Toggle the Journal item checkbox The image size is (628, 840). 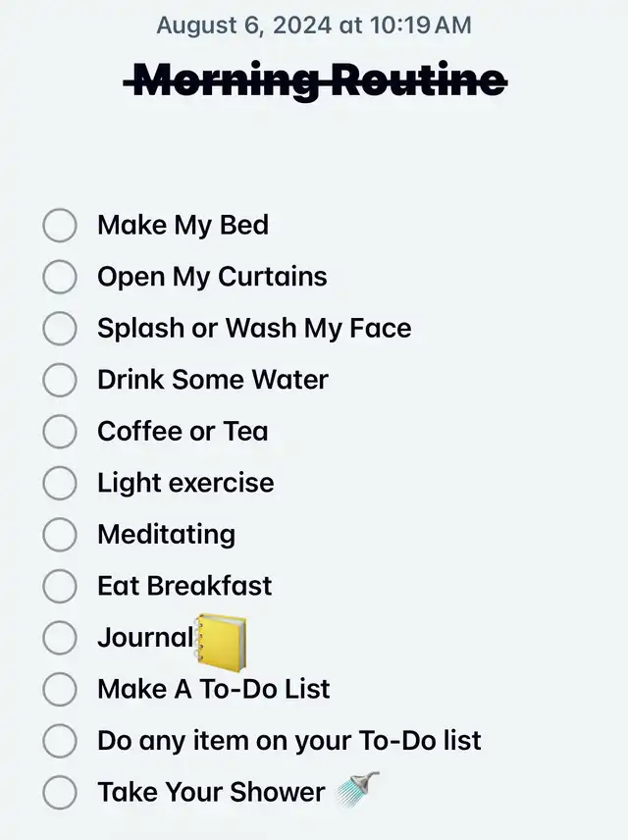[x=60, y=638]
